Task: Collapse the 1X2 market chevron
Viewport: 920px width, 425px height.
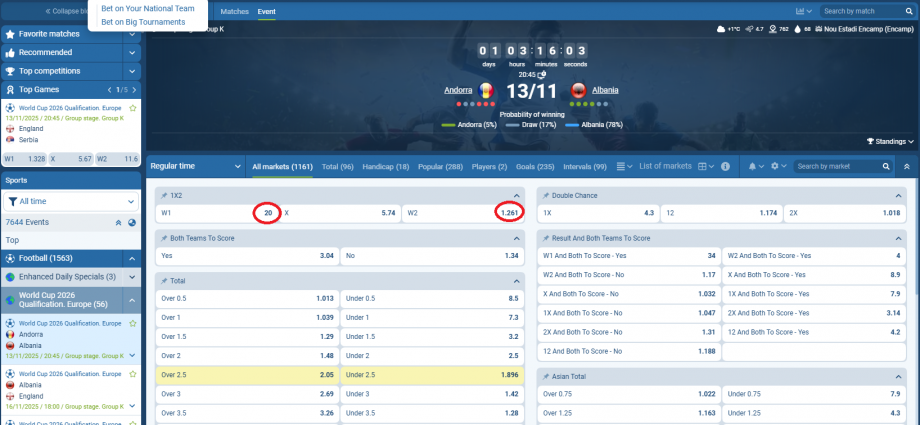Action: click(516, 195)
